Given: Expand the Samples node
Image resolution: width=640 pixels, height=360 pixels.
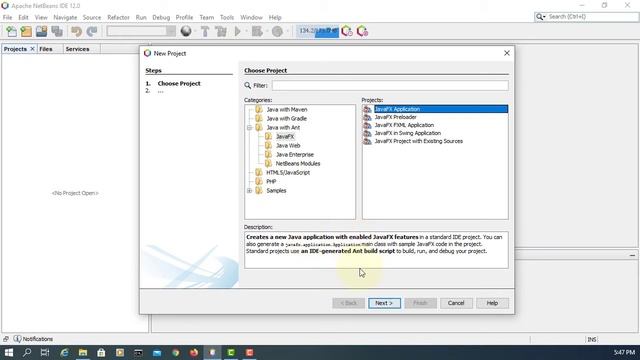Looking at the screenshot, I should click(249, 191).
